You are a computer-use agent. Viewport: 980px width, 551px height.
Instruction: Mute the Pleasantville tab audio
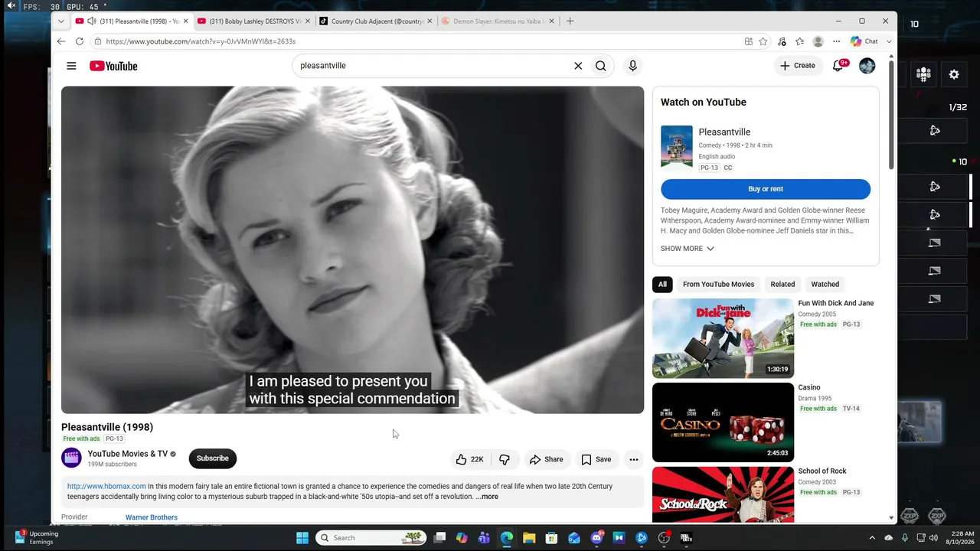tap(92, 21)
